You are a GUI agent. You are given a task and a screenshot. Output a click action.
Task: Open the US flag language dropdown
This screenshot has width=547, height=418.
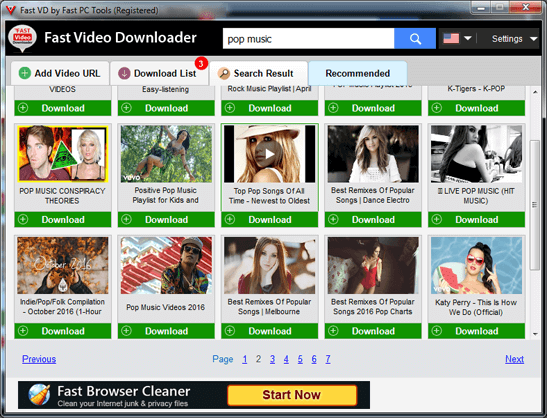457,38
